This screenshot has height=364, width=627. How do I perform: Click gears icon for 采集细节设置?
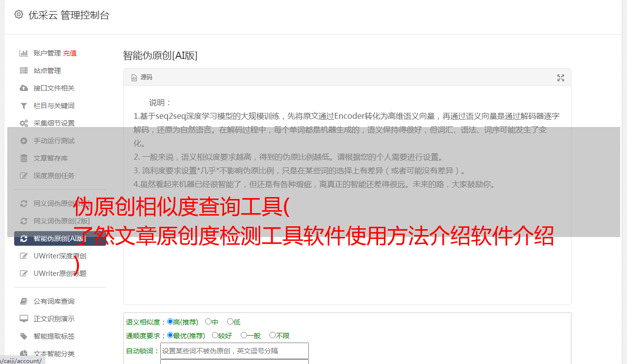(23, 123)
